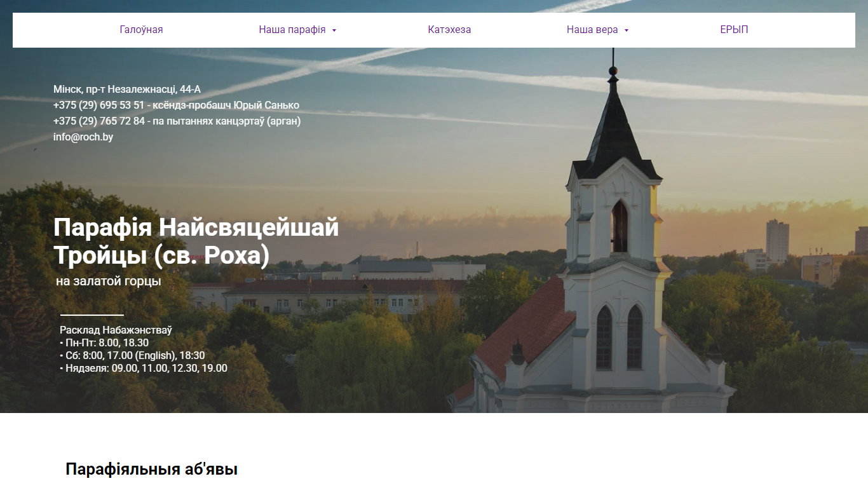
Task: Click the info@roch.by email address
Action: pos(83,137)
